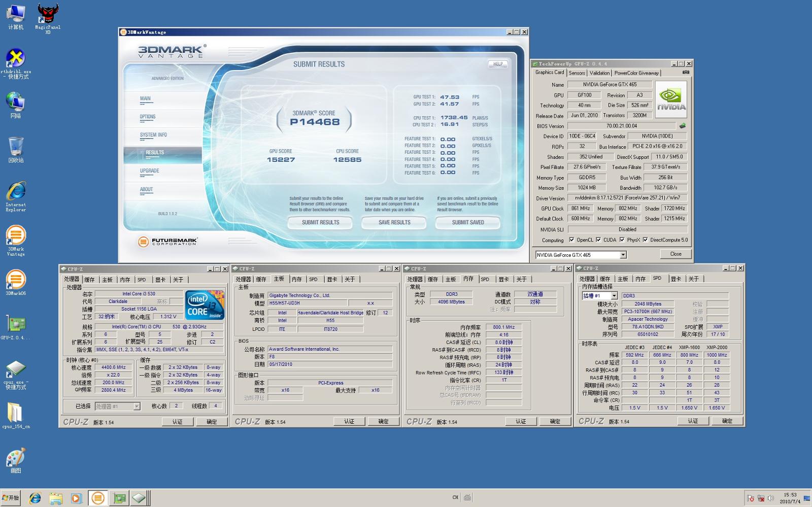Toggle the CUDA checkbox in GPU-Z
This screenshot has width=812, height=507.
pos(598,240)
